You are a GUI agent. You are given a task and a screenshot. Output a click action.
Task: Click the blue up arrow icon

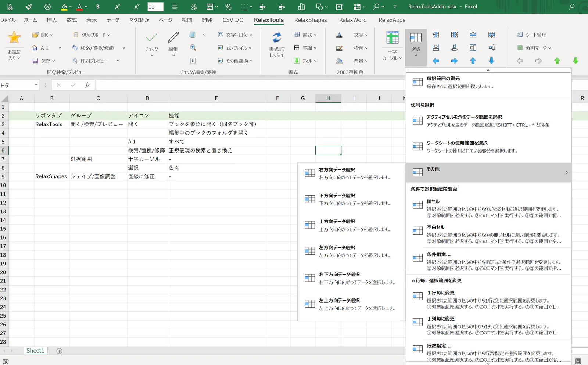point(473,61)
